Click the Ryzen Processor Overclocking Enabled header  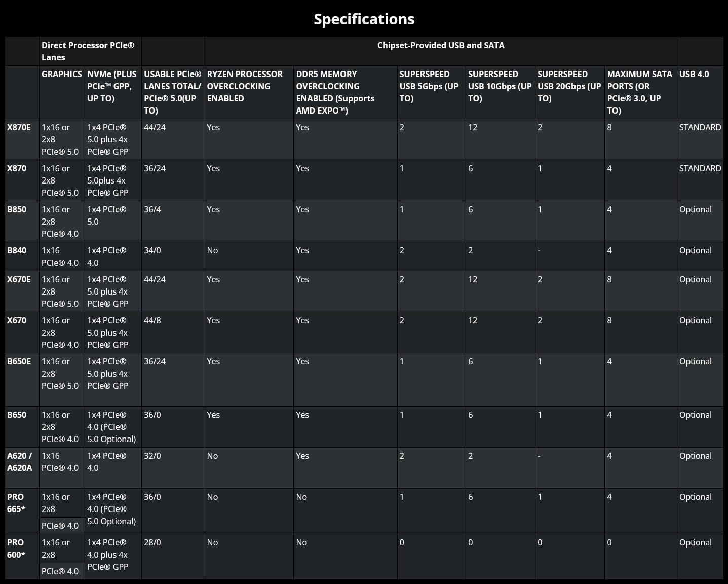[x=245, y=86]
